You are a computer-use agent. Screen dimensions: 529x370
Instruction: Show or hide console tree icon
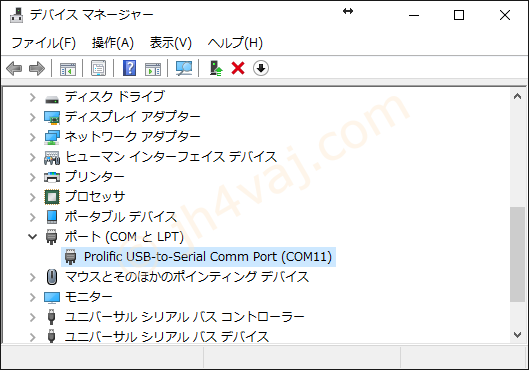coord(68,69)
